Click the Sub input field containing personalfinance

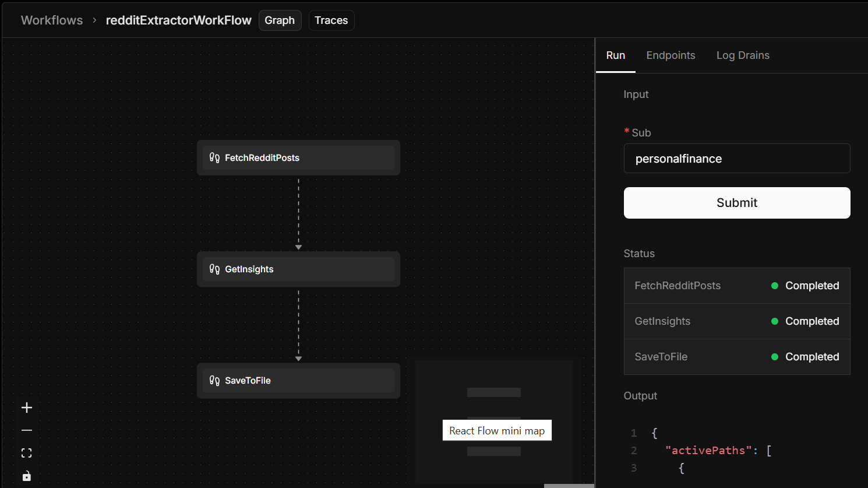737,158
